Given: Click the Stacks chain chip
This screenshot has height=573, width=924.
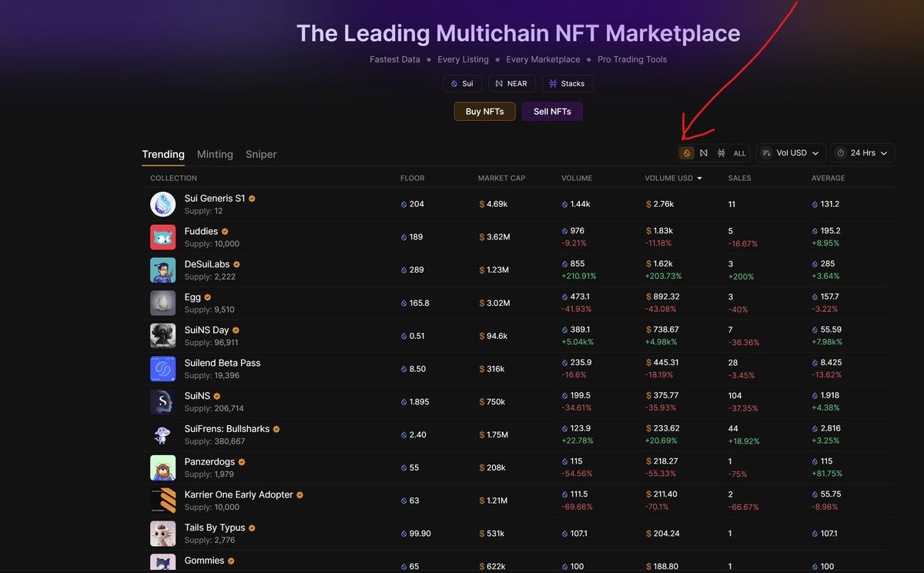Looking at the screenshot, I should click(567, 83).
